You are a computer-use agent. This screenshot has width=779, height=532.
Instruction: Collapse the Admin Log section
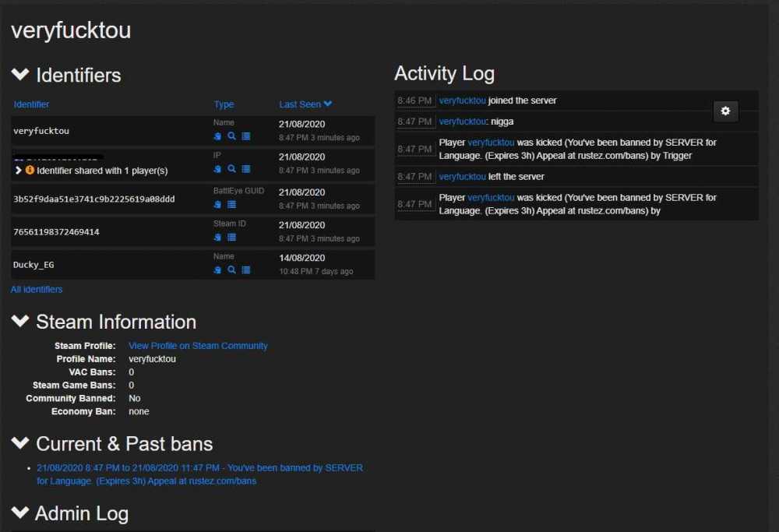coord(20,513)
